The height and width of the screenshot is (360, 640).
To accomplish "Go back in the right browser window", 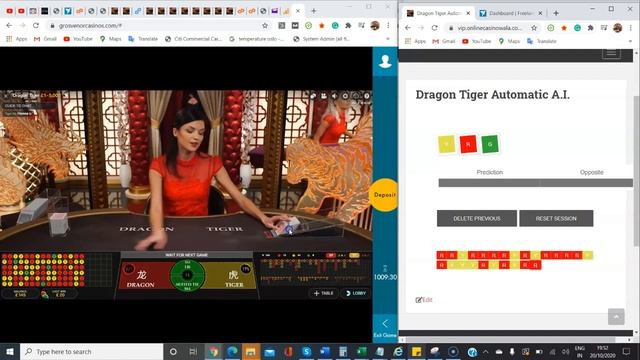I will 408,28.
